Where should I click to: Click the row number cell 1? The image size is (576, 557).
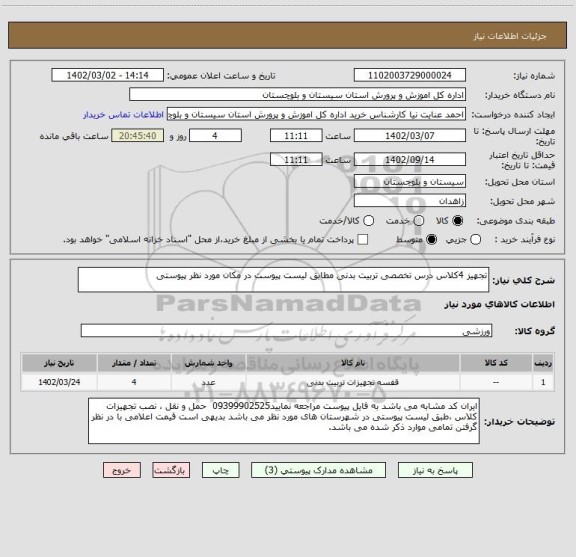[x=543, y=382]
